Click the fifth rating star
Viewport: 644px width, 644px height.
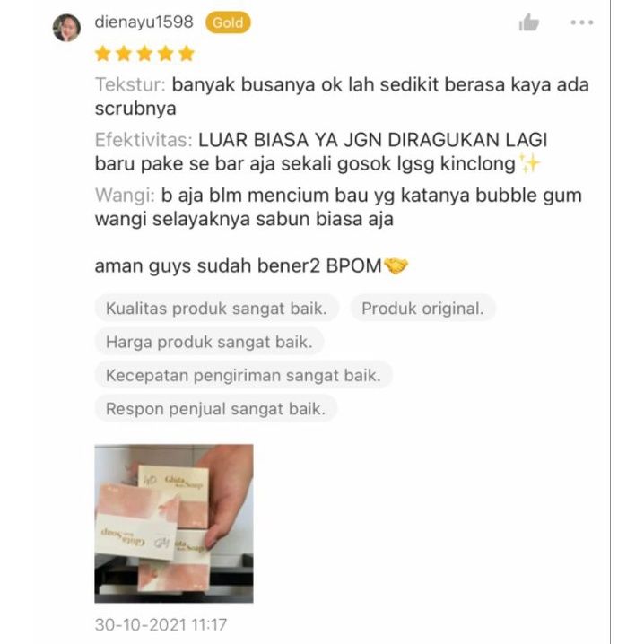pyautogui.click(x=187, y=54)
